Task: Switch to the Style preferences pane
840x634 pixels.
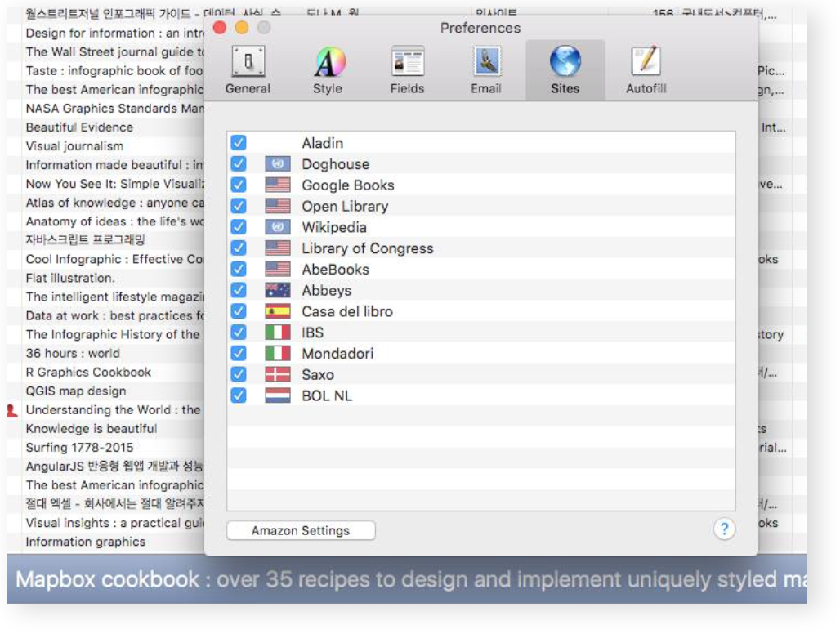Action: click(328, 70)
